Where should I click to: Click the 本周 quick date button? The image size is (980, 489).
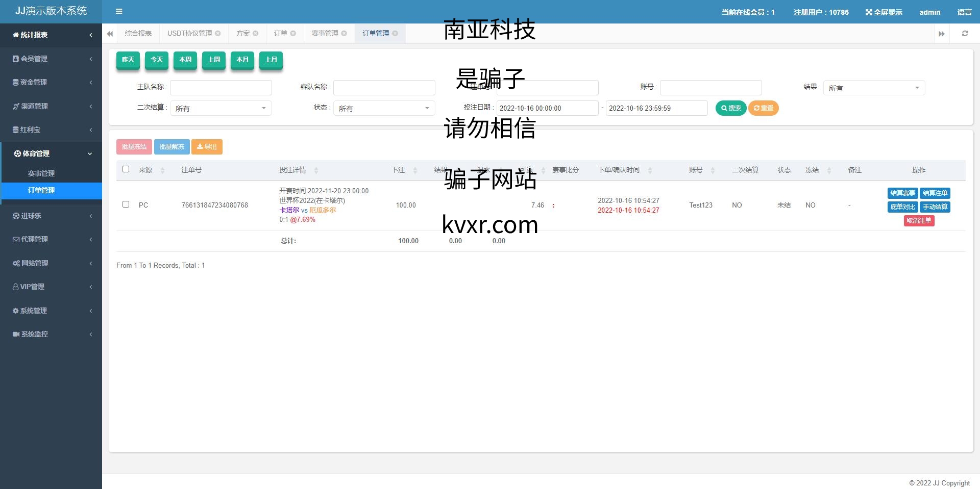pos(185,60)
